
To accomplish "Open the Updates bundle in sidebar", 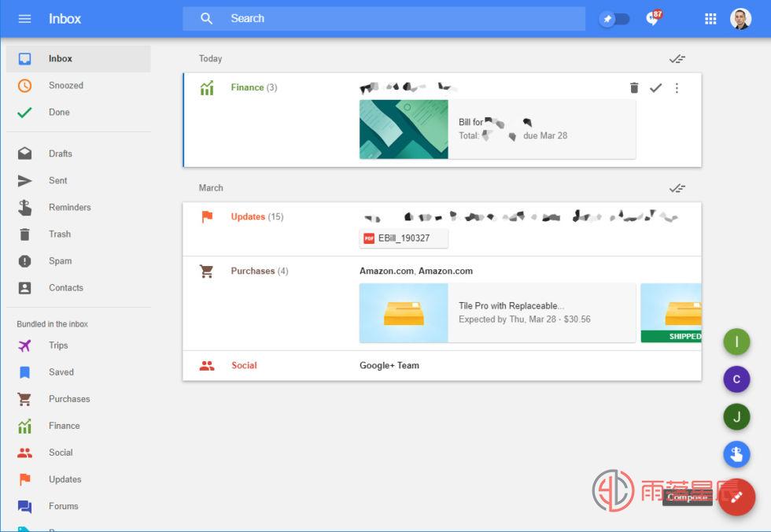I will tap(79, 479).
